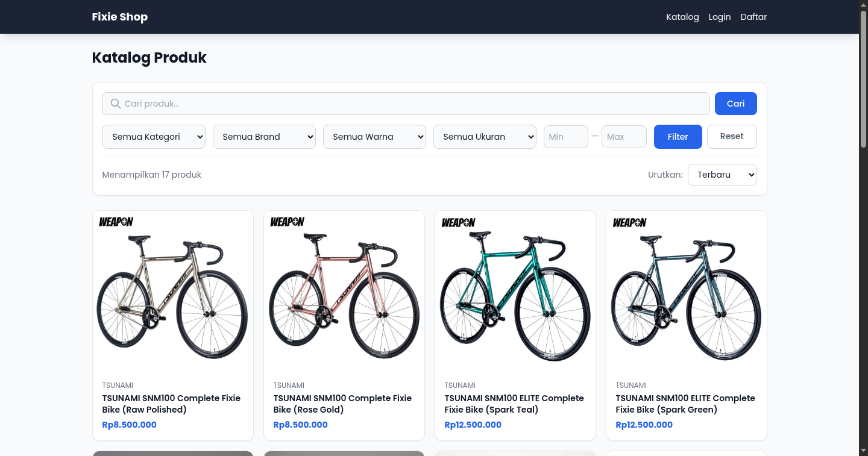Open the Raw Polished bike photo

pyautogui.click(x=172, y=292)
